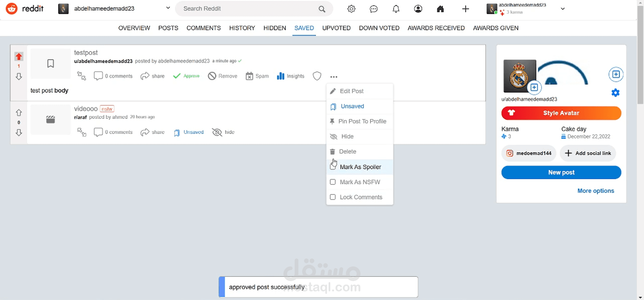This screenshot has width=644, height=300.
Task: Click the More options link
Action: 596,191
